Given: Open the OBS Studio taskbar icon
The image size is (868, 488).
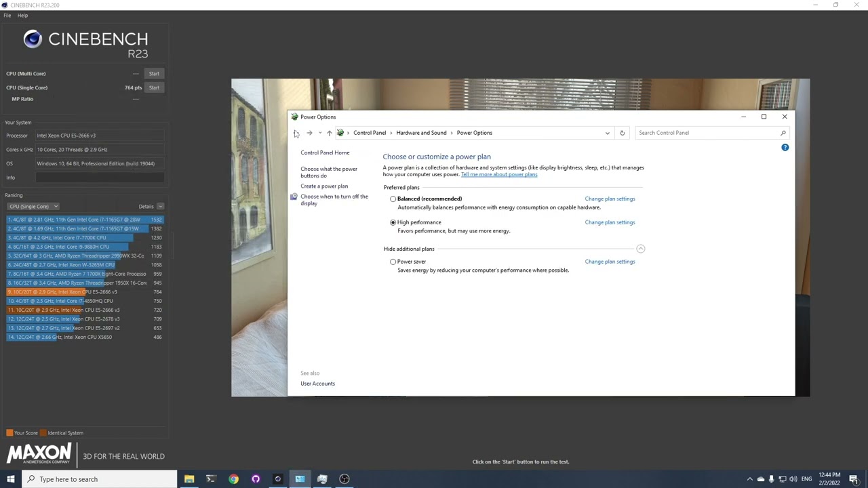Looking at the screenshot, I should coord(344,479).
